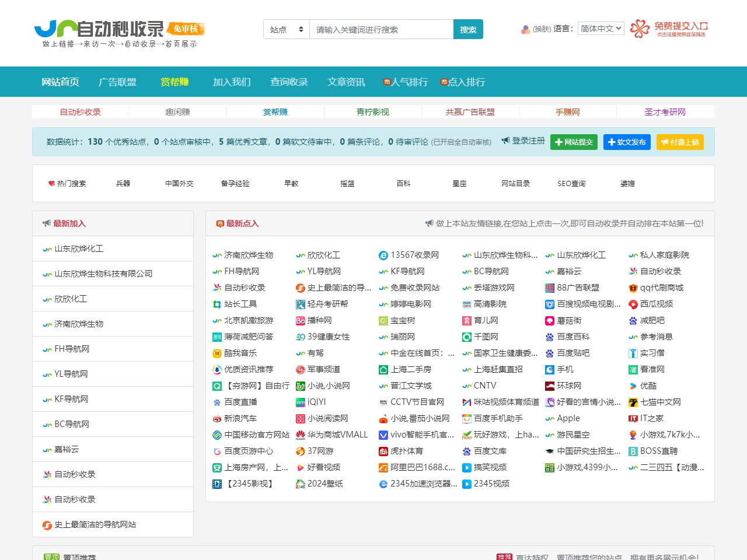Select 文章资讯 in the navigation menu
Viewport: 747px width, 560px height.
[x=346, y=82]
